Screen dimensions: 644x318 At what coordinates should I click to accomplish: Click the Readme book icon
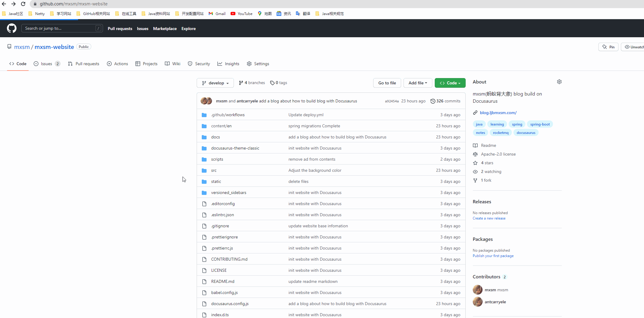click(475, 145)
